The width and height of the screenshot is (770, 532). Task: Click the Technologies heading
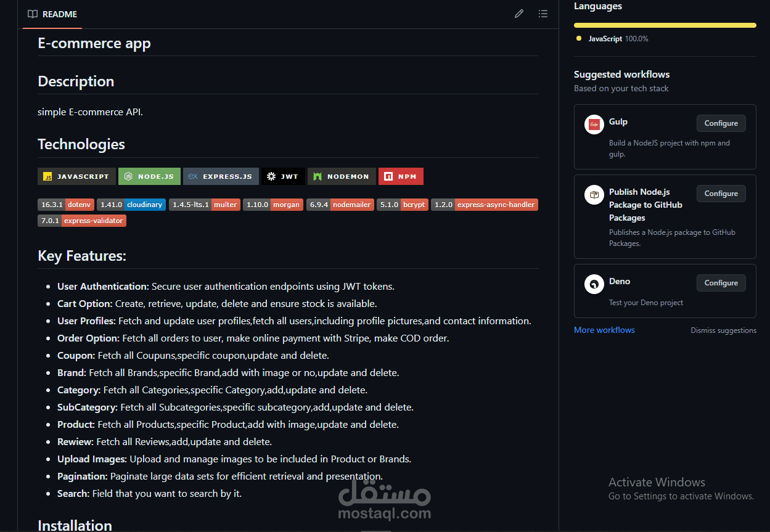pos(81,144)
